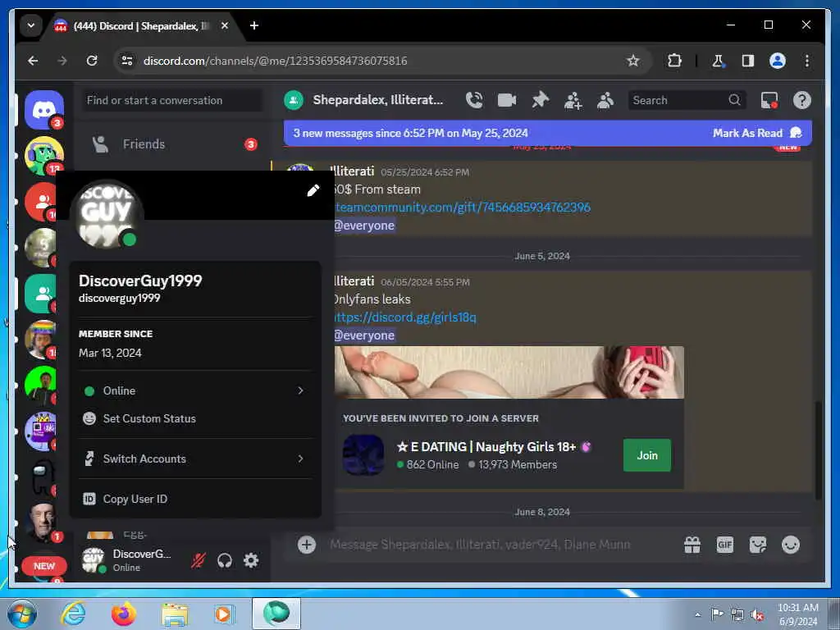Image resolution: width=840 pixels, height=630 pixels.
Task: Open File Explorer from taskbar
Action: 175,614
